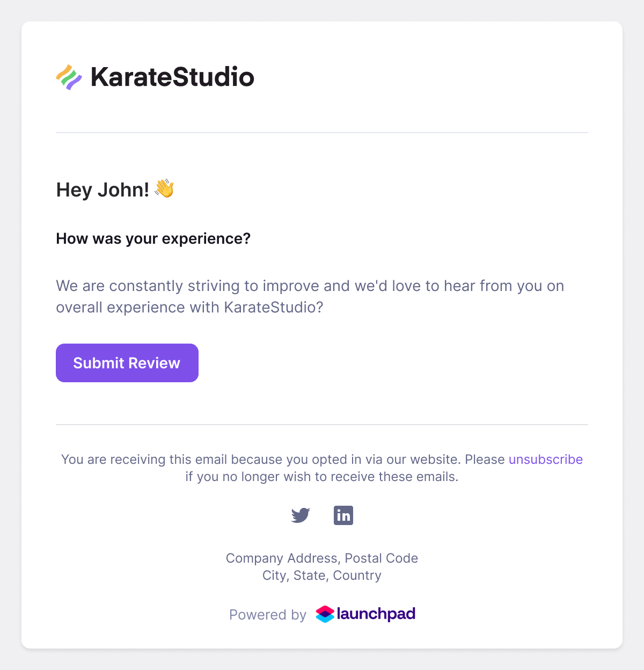The width and height of the screenshot is (644, 670).
Task: Select the "Hey John!" greeting heading
Action: (x=103, y=190)
